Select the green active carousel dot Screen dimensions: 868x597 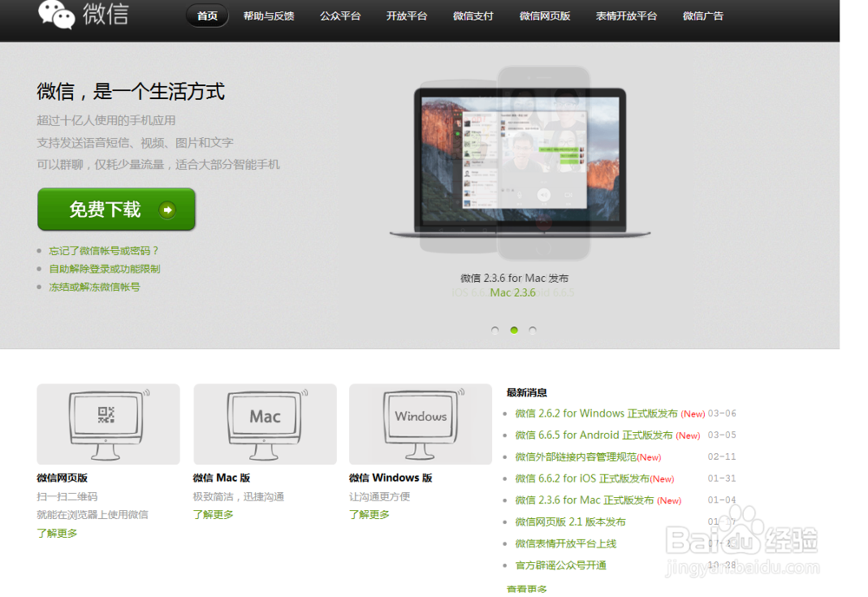[x=513, y=330]
